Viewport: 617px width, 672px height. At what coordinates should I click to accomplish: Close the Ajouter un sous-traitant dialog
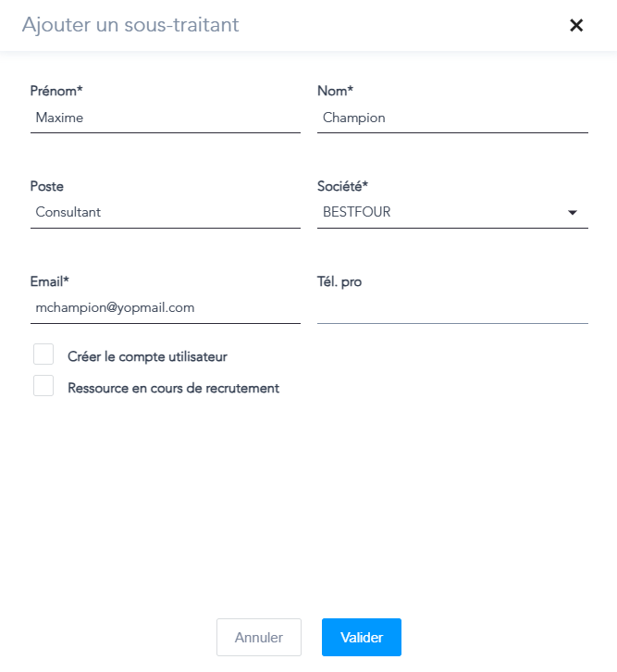click(576, 26)
